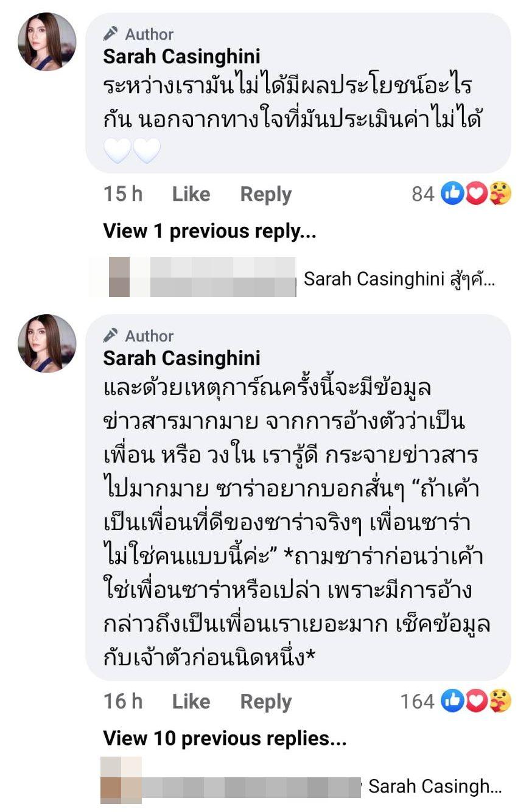The height and width of the screenshot is (812, 529).
Task: Click the pencil Author icon on second comment
Action: pos(111,335)
